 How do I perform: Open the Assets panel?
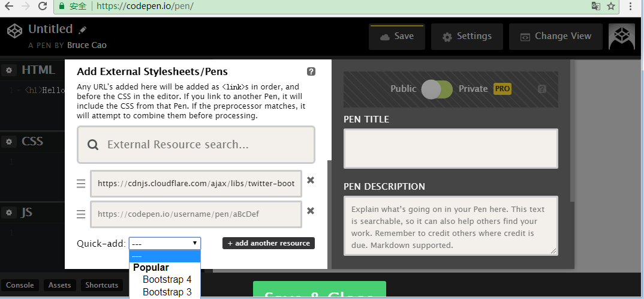click(x=59, y=285)
